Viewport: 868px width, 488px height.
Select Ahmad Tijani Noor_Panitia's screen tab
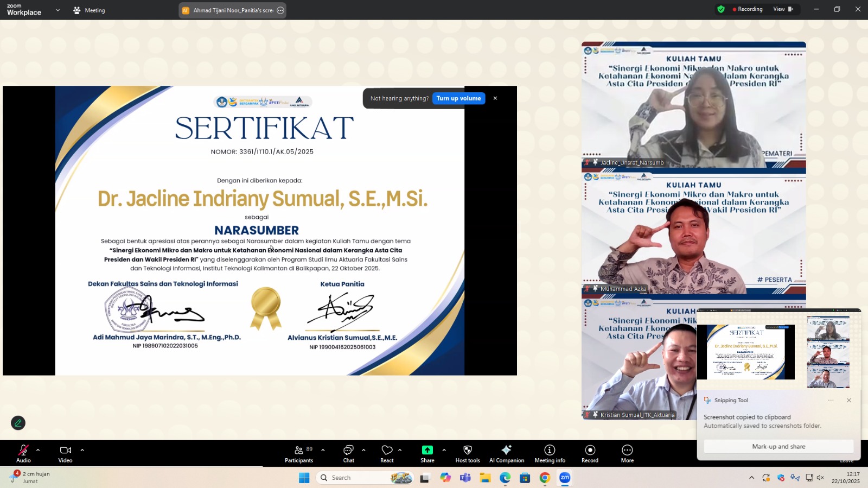click(x=232, y=10)
